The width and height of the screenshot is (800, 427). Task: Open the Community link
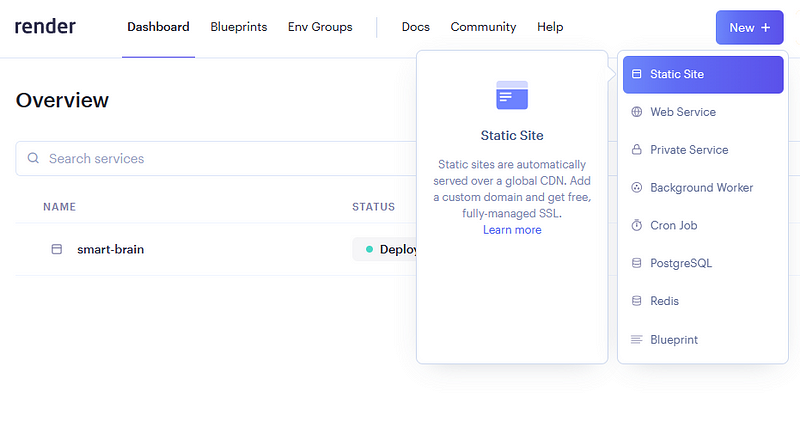click(483, 27)
